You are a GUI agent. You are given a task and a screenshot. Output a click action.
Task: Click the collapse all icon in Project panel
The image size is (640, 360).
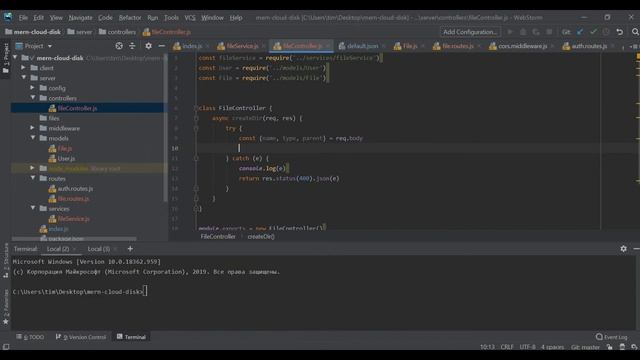pyautogui.click(x=132, y=46)
